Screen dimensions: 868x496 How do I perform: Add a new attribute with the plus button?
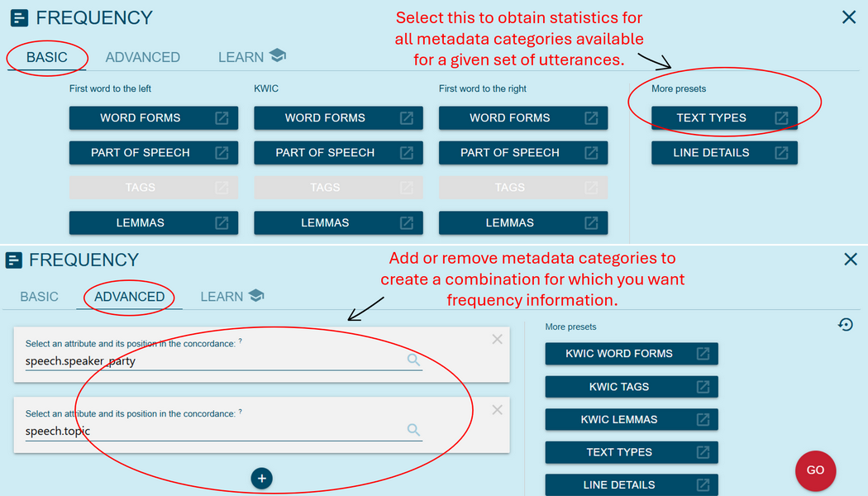pyautogui.click(x=261, y=478)
